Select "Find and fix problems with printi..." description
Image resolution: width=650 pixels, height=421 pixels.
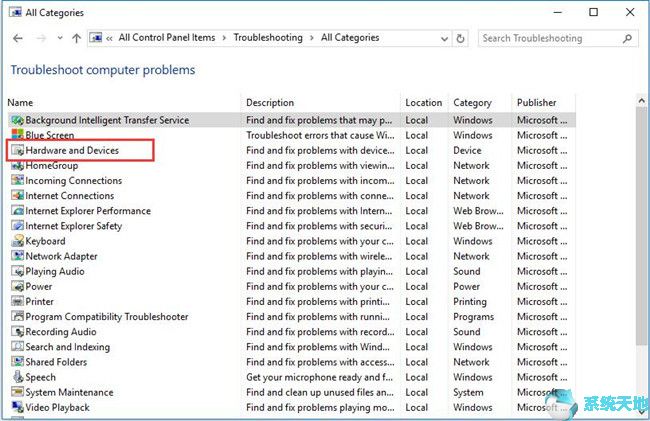coord(318,302)
